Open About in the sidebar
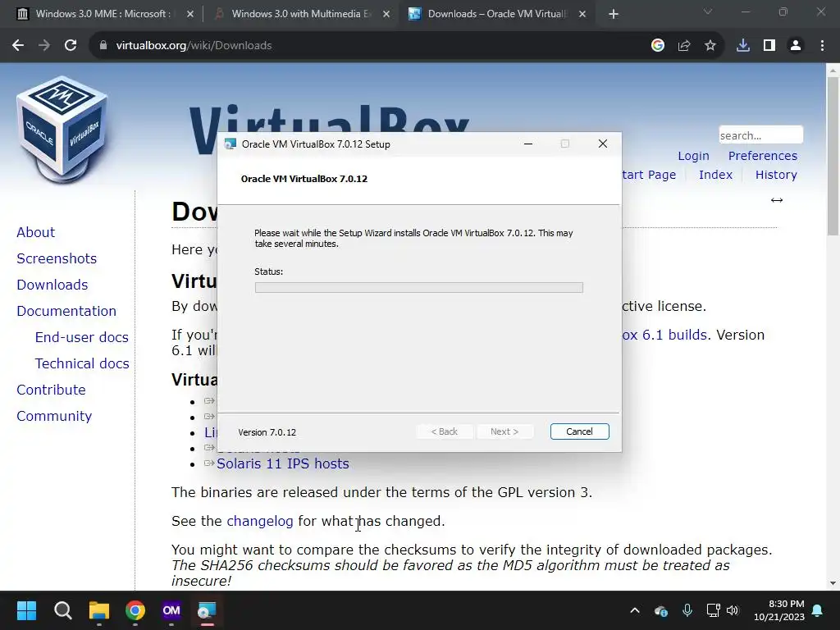 coord(36,232)
